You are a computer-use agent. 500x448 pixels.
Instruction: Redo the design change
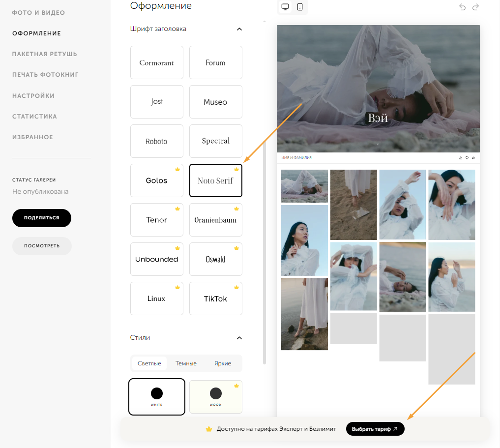[x=475, y=7]
